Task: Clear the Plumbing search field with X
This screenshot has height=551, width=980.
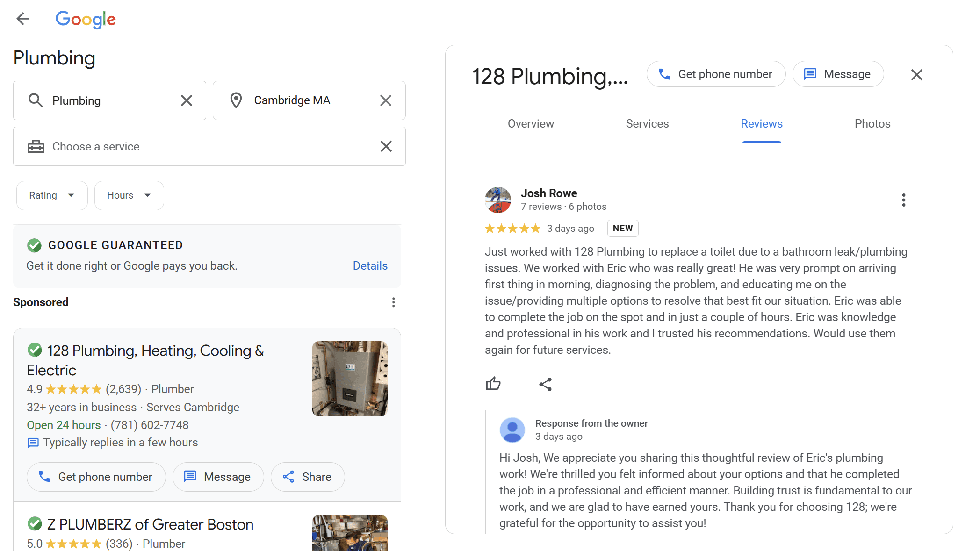Action: tap(187, 100)
